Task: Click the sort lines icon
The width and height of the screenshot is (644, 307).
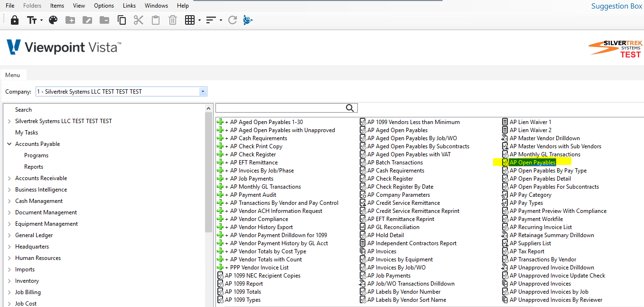Action: point(211,20)
